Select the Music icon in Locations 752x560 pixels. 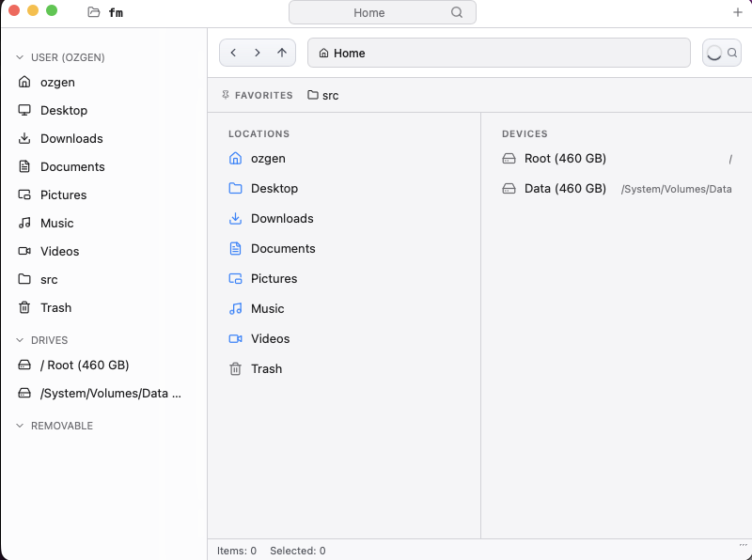(x=235, y=308)
